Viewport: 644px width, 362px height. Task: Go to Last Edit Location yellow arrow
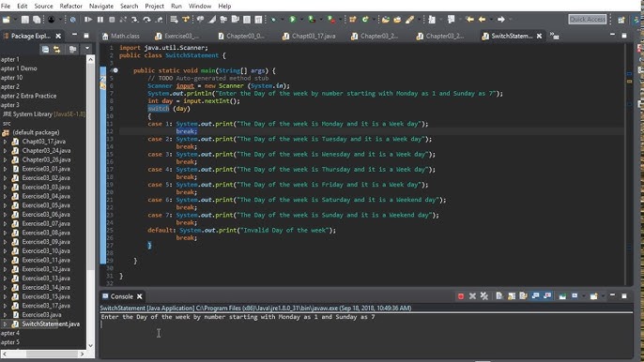point(469,20)
